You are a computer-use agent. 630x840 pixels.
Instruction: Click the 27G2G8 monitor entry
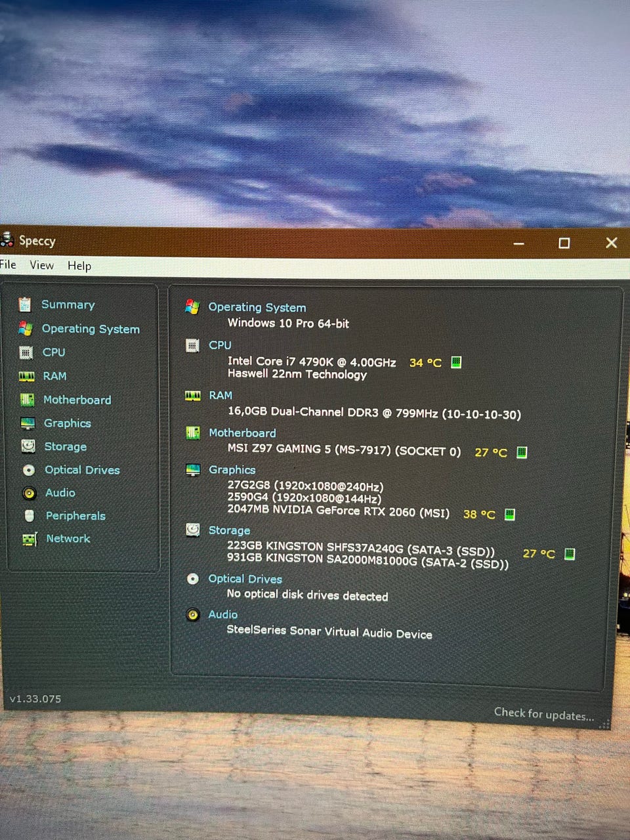tap(305, 486)
